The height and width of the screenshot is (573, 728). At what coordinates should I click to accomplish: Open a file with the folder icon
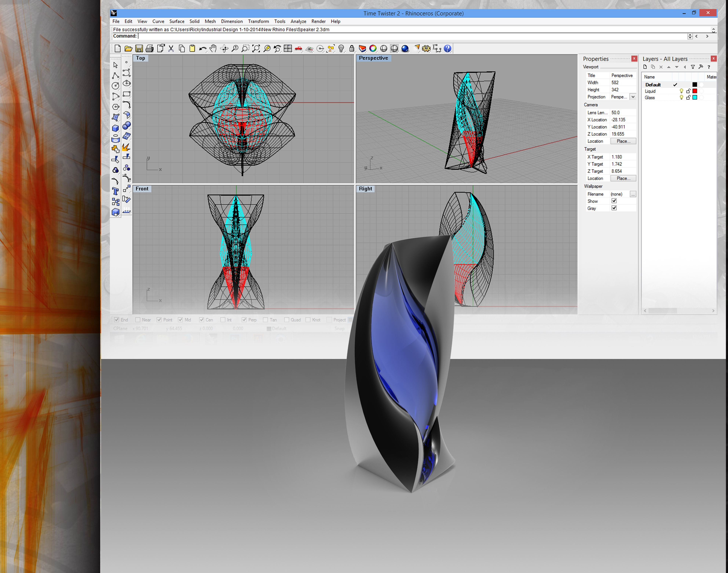coord(128,49)
